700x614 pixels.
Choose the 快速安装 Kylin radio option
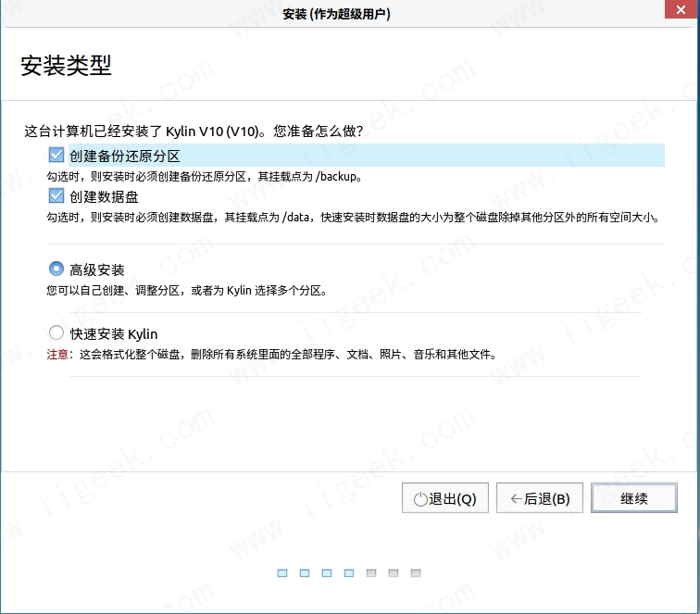click(56, 332)
